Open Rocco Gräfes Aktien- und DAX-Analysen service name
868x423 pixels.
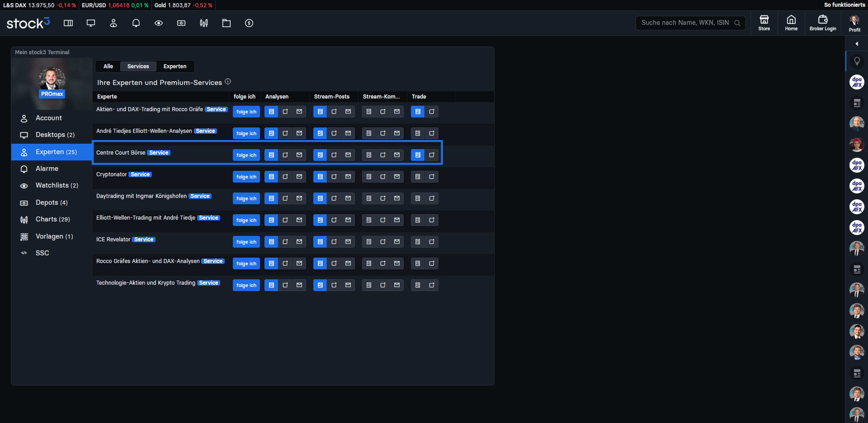pos(148,261)
